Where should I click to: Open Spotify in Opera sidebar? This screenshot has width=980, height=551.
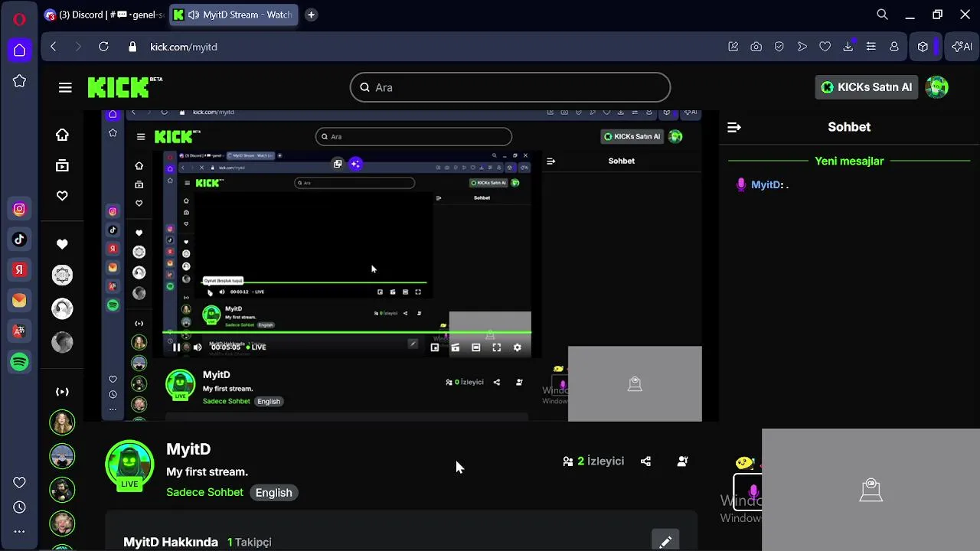click(x=20, y=362)
